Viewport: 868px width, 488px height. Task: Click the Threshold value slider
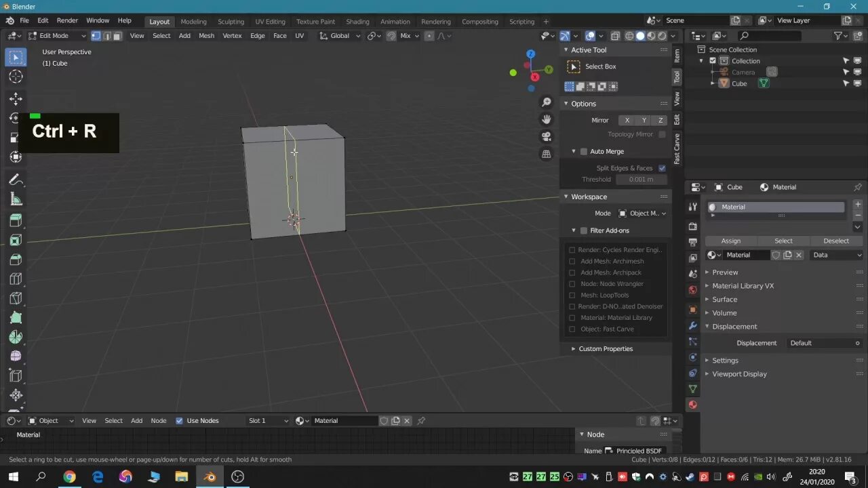click(642, 179)
